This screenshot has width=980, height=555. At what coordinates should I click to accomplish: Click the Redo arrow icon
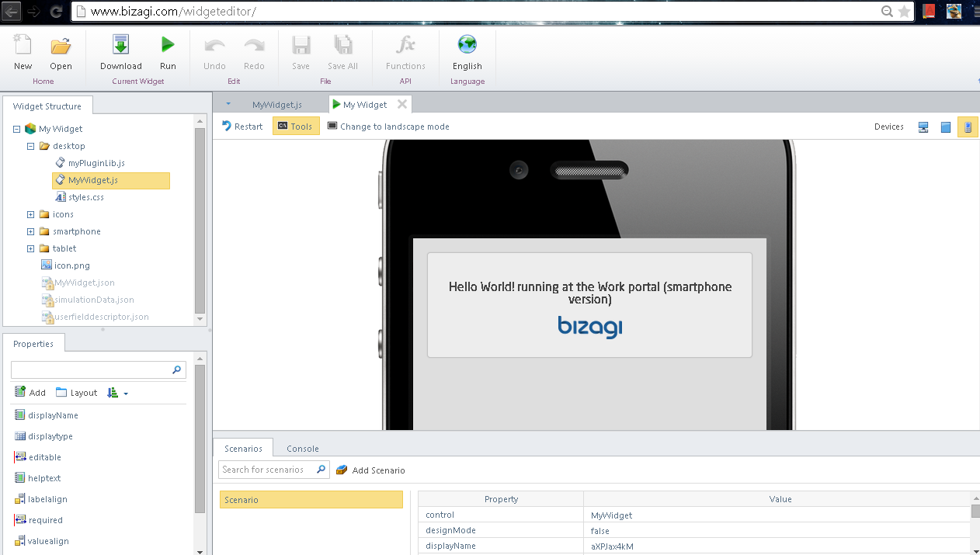point(254,45)
